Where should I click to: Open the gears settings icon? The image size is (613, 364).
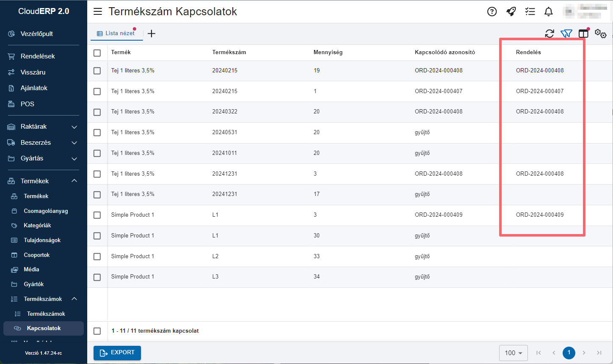600,33
